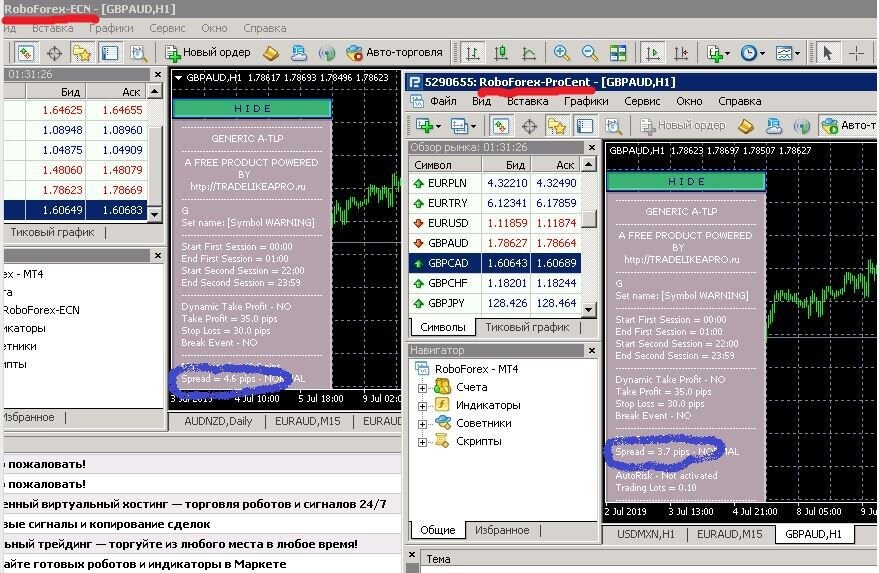Viewport: 879px width, 573px height.
Task: Toggle Авто-торговля in the ECN window
Action: point(394,53)
